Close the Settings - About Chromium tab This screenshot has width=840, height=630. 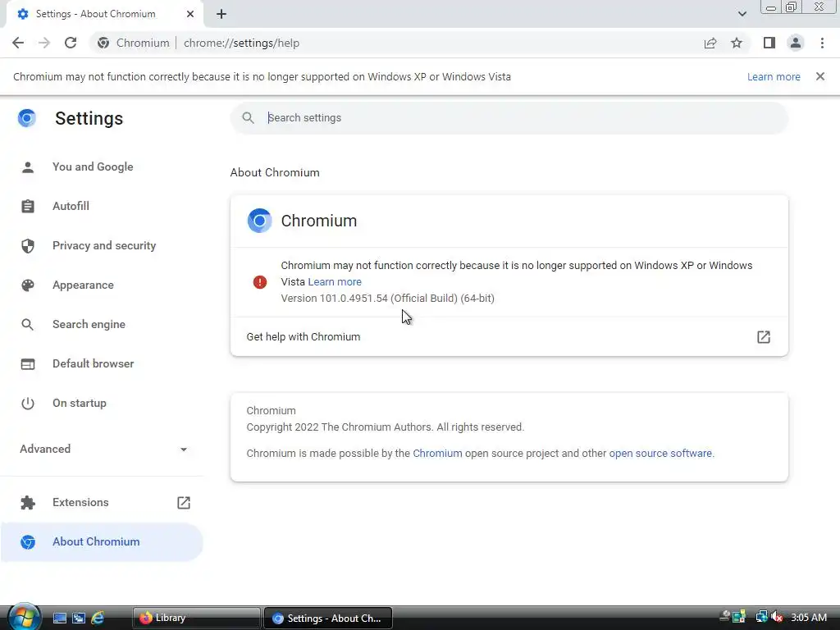click(190, 14)
